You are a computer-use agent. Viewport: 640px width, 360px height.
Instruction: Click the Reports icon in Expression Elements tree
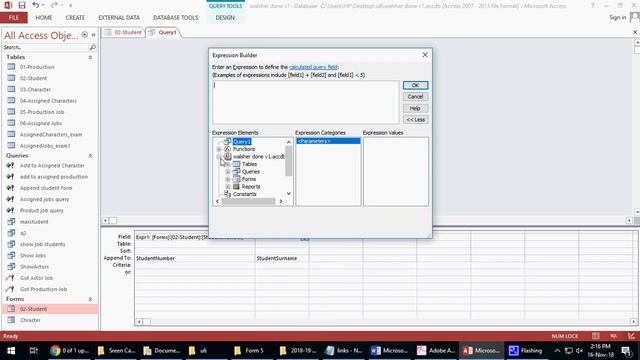coord(236,187)
